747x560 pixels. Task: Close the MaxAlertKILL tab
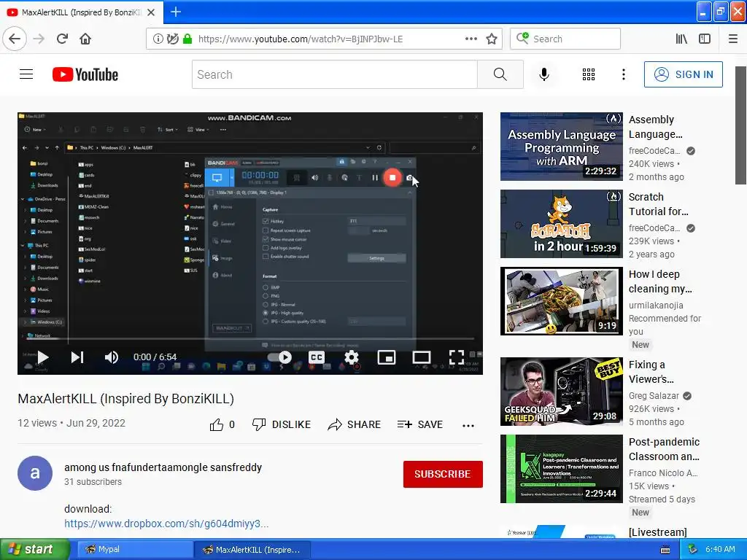click(x=151, y=12)
